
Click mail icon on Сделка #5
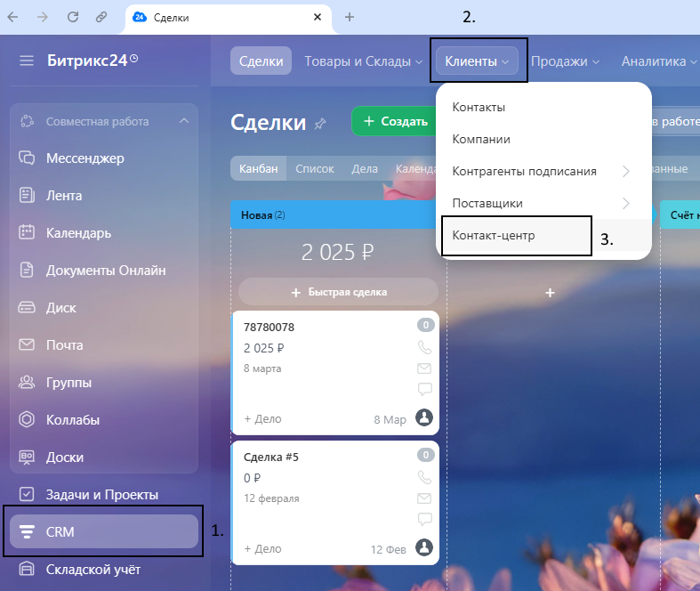pyautogui.click(x=424, y=498)
